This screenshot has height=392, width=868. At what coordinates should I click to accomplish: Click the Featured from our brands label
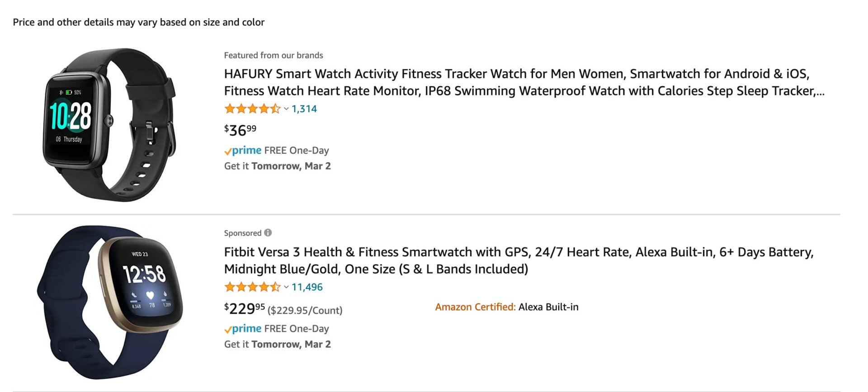(274, 55)
